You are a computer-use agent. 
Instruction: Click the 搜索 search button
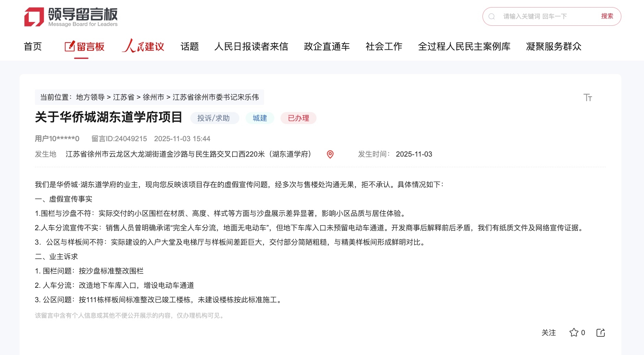[607, 16]
